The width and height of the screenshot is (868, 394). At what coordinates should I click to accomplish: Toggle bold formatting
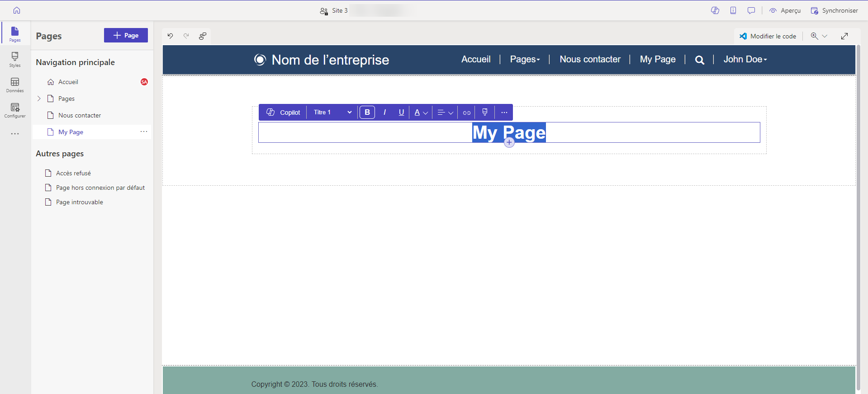tap(367, 113)
